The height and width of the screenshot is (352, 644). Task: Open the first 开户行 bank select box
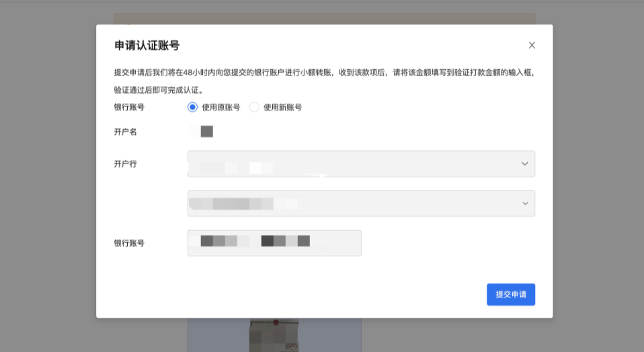(x=350, y=164)
